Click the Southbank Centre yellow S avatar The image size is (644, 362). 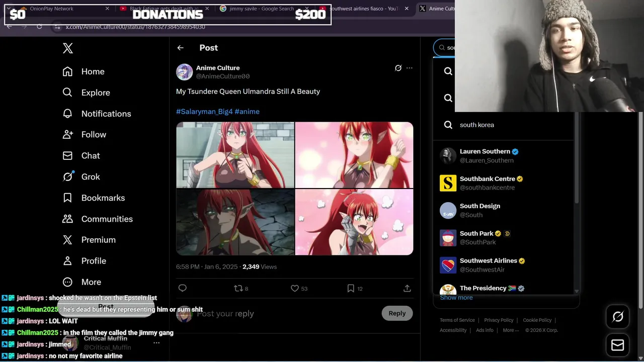[448, 183]
